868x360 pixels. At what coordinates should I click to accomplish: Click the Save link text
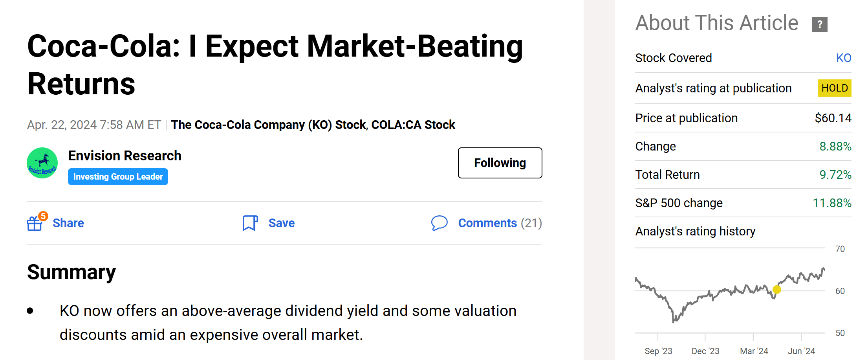[x=281, y=223]
